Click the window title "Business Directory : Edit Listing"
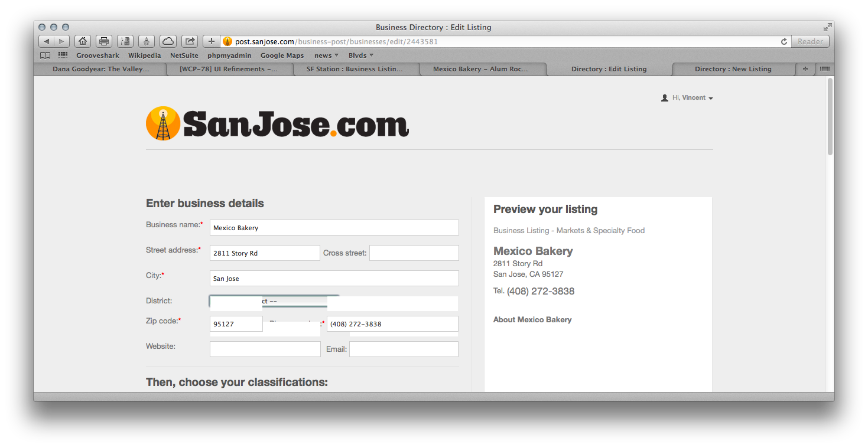 pyautogui.click(x=434, y=27)
